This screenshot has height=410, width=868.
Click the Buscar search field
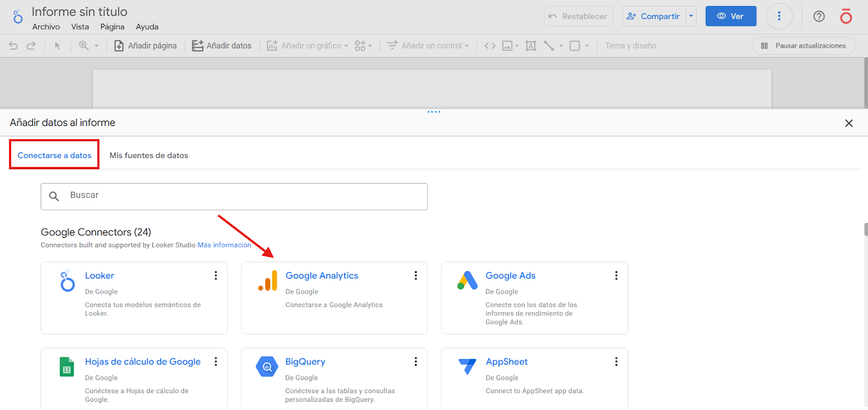pos(234,197)
